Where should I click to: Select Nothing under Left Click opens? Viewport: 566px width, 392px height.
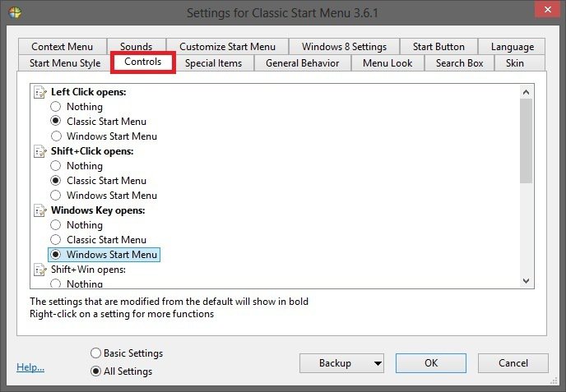(56, 107)
